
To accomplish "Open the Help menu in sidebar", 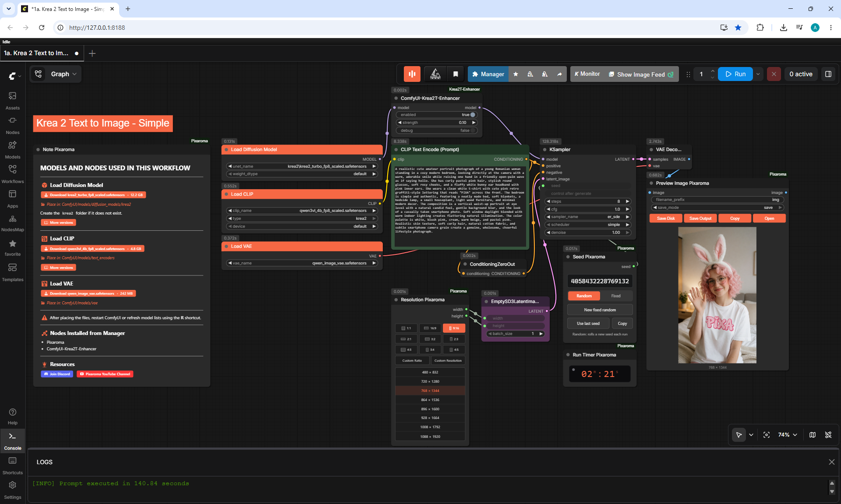I will [12, 416].
